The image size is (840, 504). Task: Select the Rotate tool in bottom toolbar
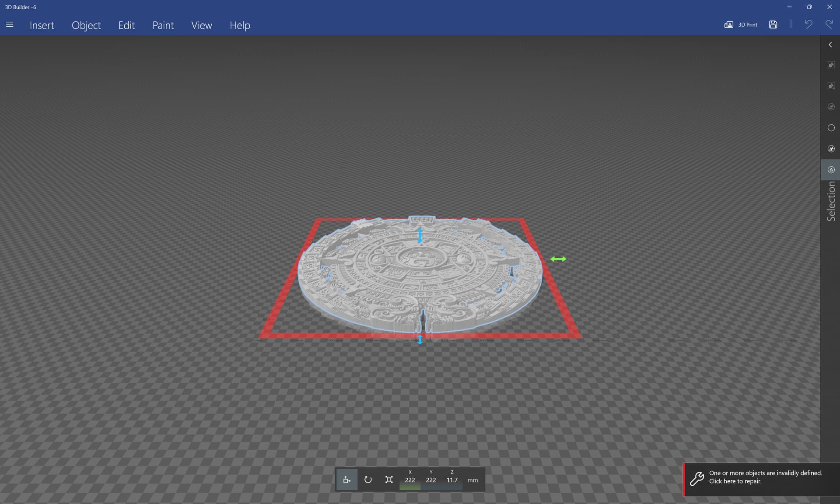[x=368, y=480]
